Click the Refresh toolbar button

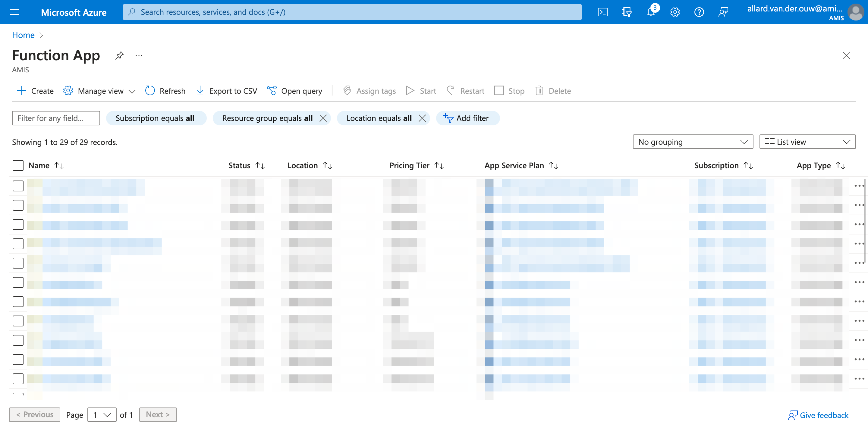point(165,91)
